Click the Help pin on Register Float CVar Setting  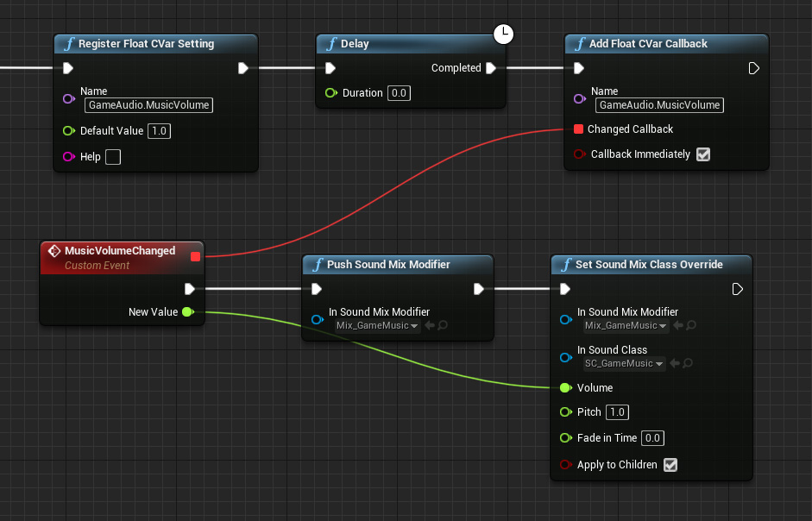point(69,156)
